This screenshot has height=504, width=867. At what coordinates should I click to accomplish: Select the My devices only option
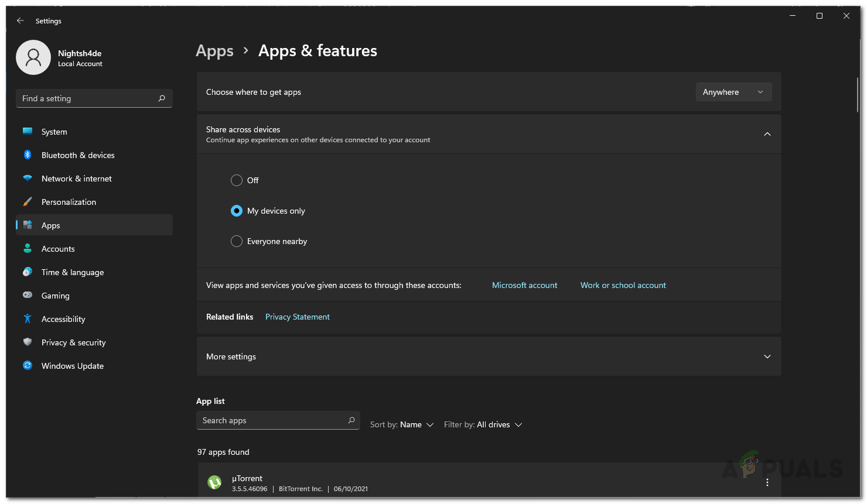(237, 211)
